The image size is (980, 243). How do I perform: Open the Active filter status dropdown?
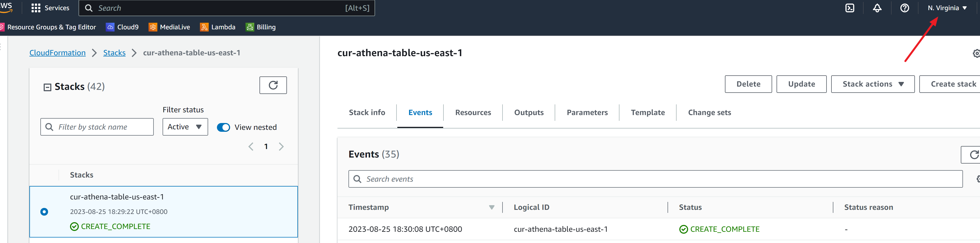pos(185,127)
